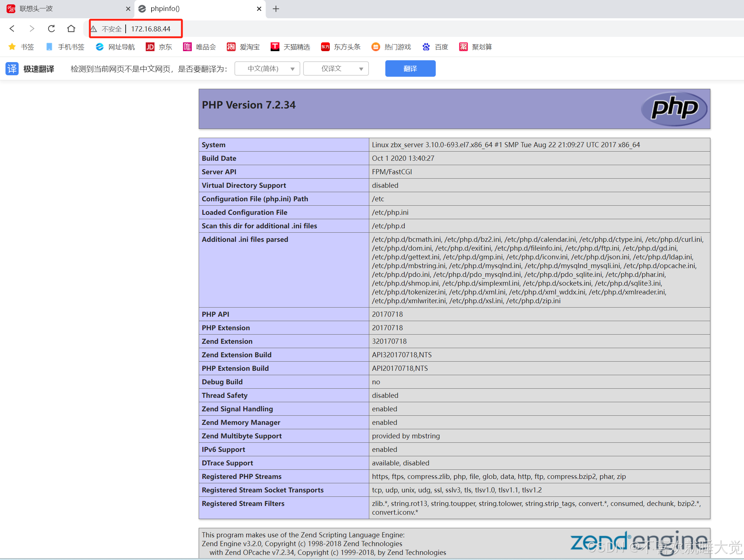Select the phpinfo() tab
The height and width of the screenshot is (560, 744).
click(200, 9)
